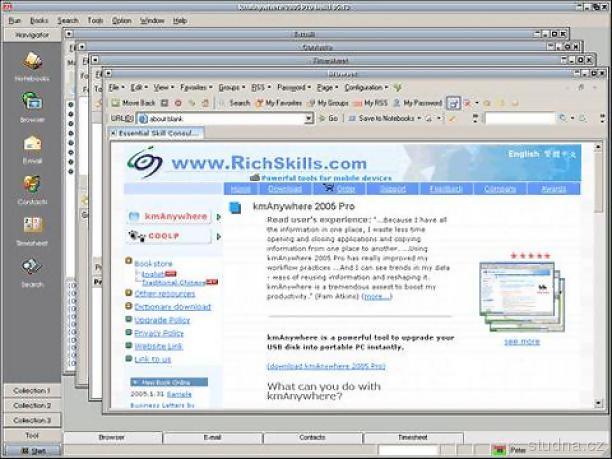Screen dimensions: 612x459
Task: Click the Go button next to URL
Action: [329, 118]
